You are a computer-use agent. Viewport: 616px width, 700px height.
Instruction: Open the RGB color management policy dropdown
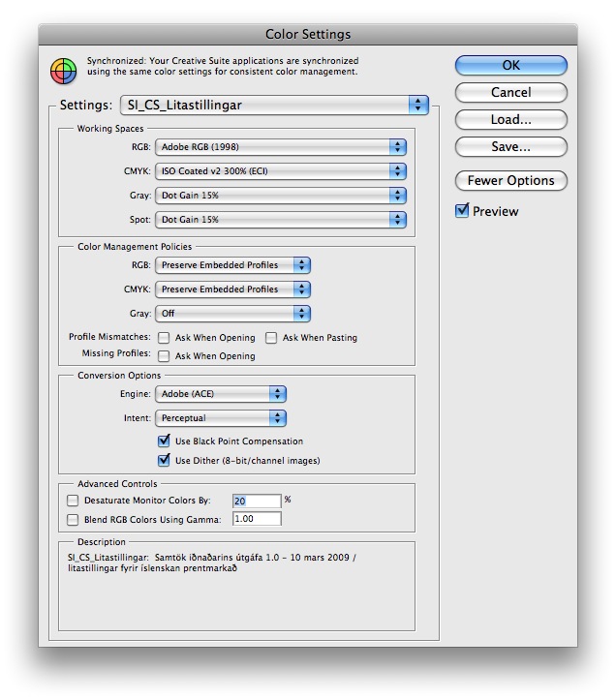click(x=232, y=265)
